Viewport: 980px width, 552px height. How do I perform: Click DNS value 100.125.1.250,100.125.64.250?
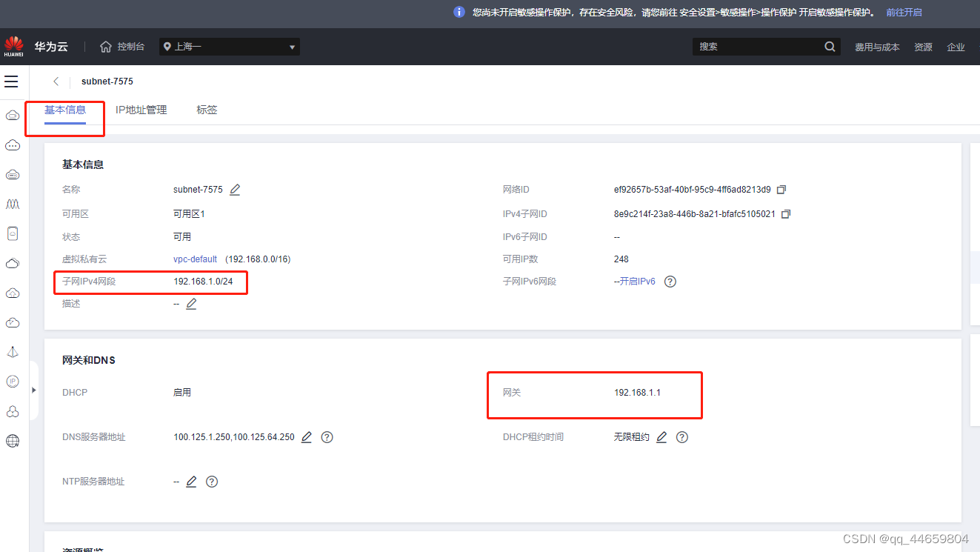tap(234, 437)
